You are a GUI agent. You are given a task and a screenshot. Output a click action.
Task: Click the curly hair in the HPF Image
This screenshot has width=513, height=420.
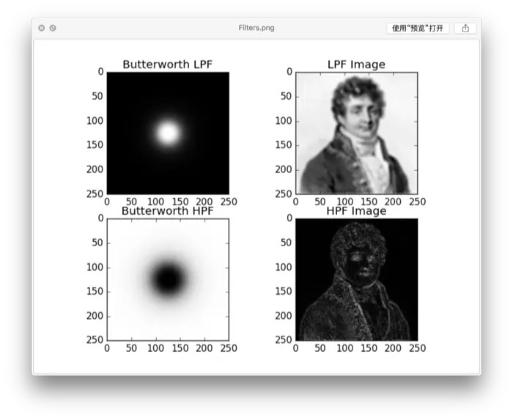click(358, 239)
